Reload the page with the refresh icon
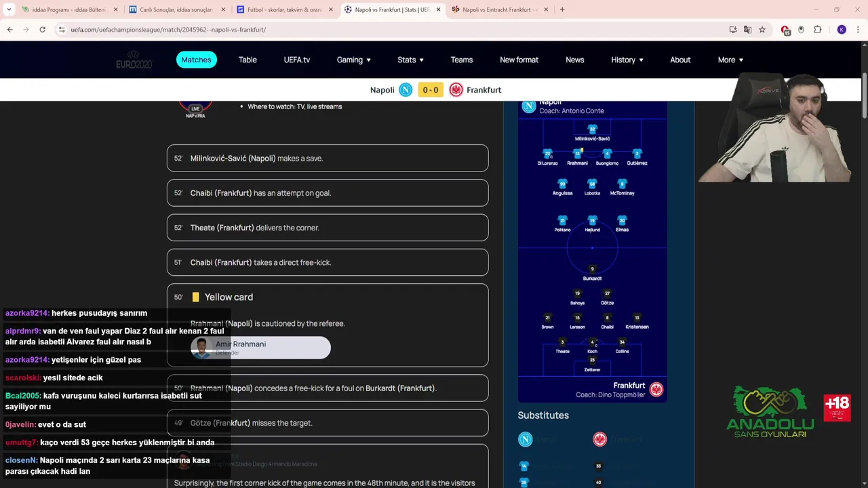This screenshot has height=488, width=868. click(42, 30)
